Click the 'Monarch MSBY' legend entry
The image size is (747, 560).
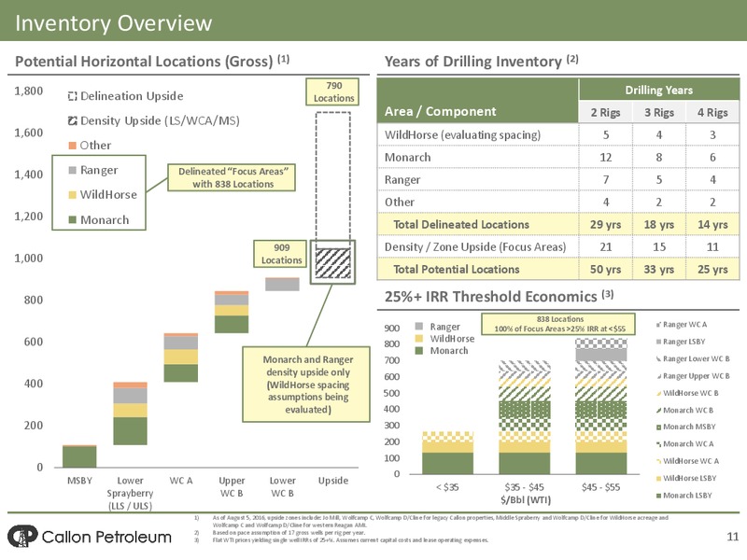pyautogui.click(x=685, y=427)
